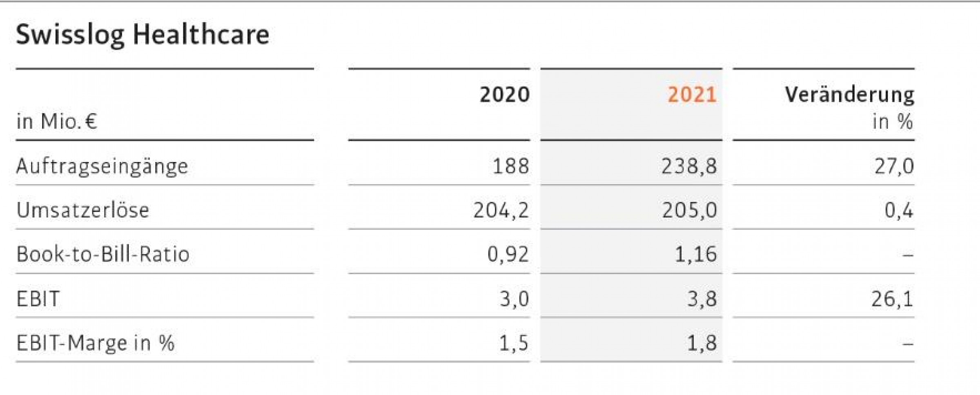Viewport: 980px width, 395px height.
Task: Click the Veränderung column header
Action: (x=849, y=95)
